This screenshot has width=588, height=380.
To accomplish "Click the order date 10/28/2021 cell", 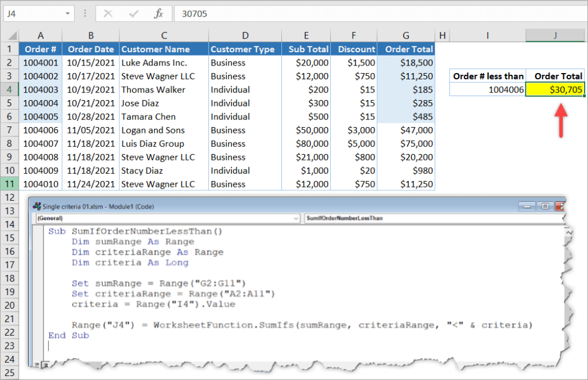I will click(91, 117).
